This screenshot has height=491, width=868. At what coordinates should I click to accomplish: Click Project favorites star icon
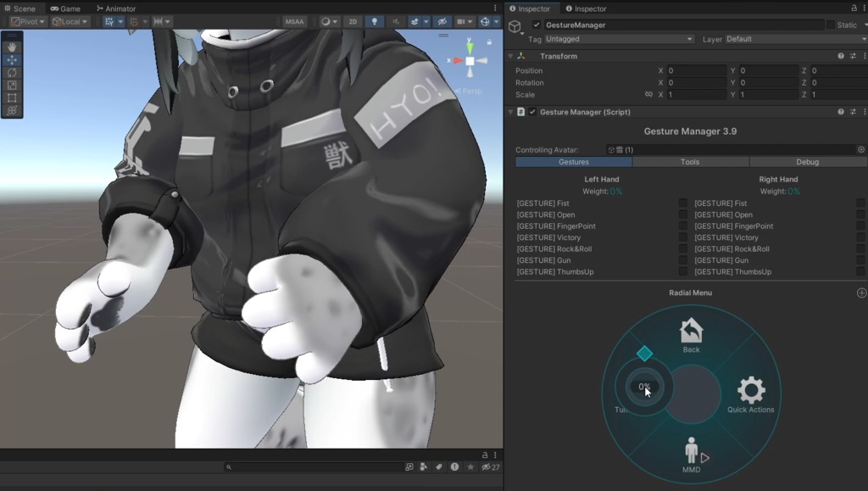click(470, 467)
